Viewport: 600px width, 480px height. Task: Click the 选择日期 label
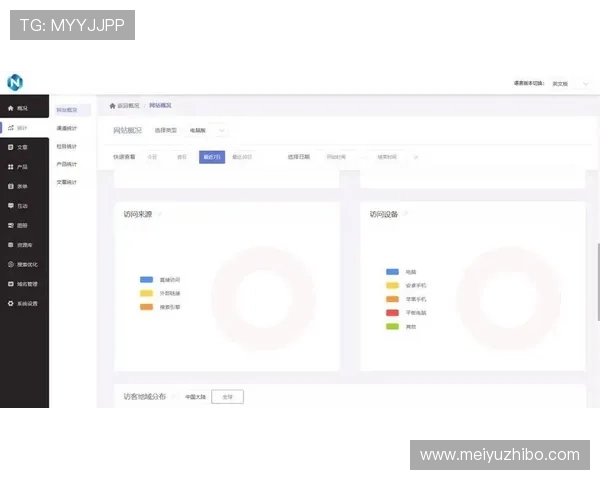tap(299, 157)
